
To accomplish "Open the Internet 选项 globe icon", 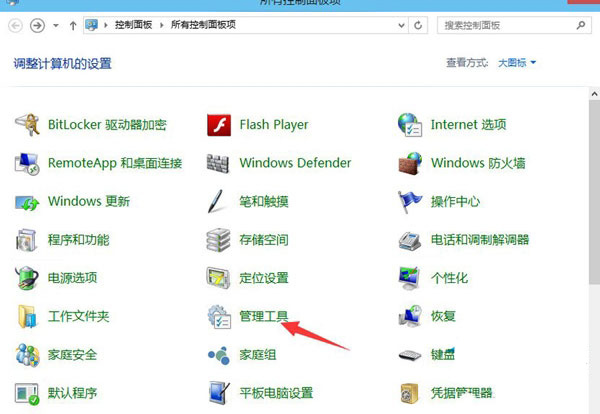I will tap(410, 125).
